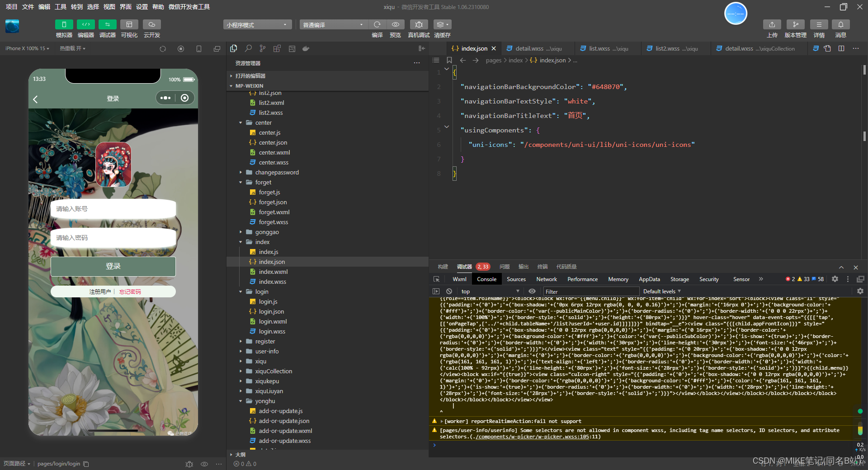Click the clear console icon
Image resolution: width=868 pixels, height=470 pixels.
(449, 291)
